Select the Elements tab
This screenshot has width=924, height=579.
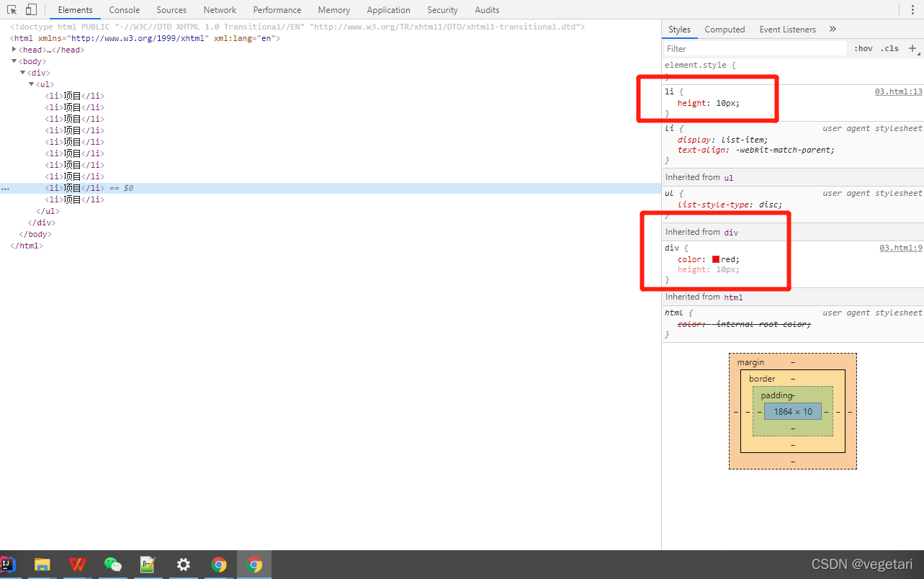click(x=75, y=10)
